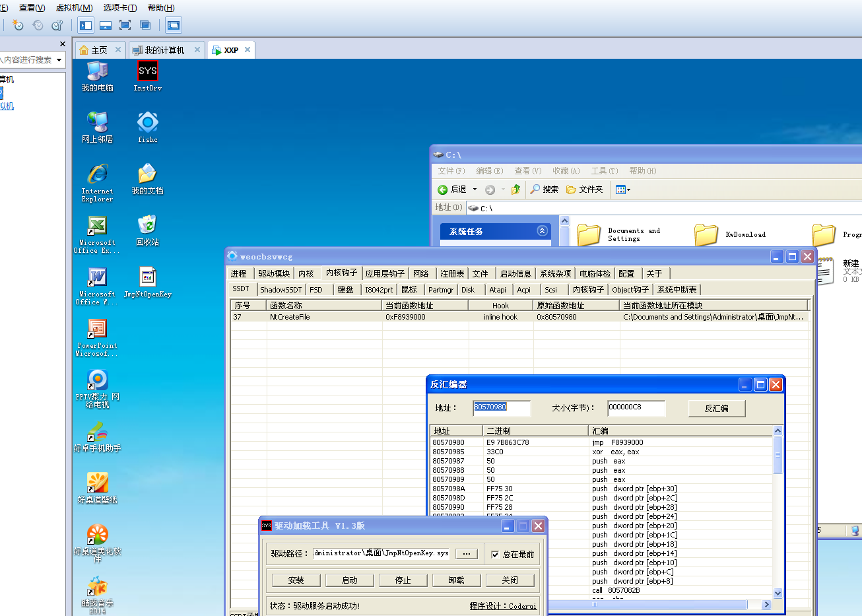Switch to the 系统中断表 sub-tab
Screen dimensions: 862x616
point(677,289)
